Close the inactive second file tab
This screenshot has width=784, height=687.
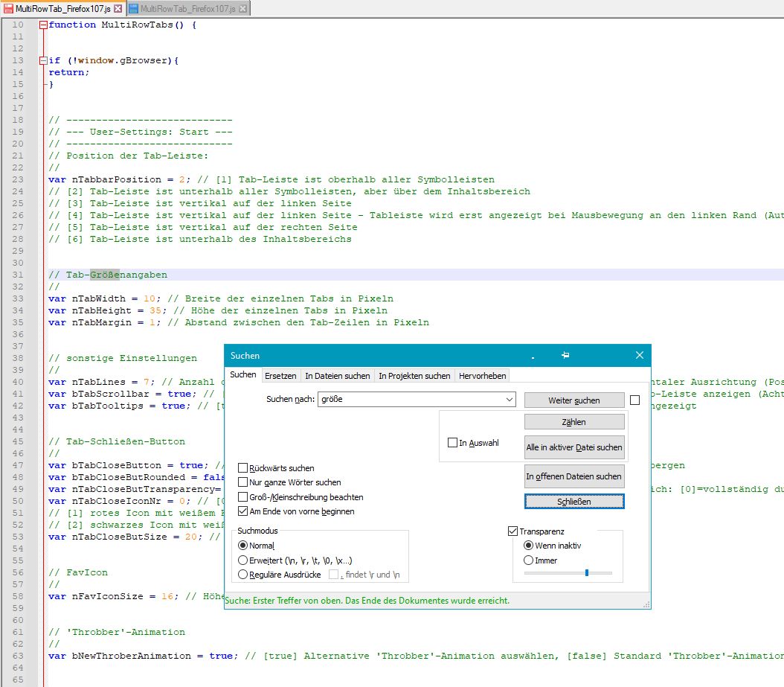coord(243,8)
